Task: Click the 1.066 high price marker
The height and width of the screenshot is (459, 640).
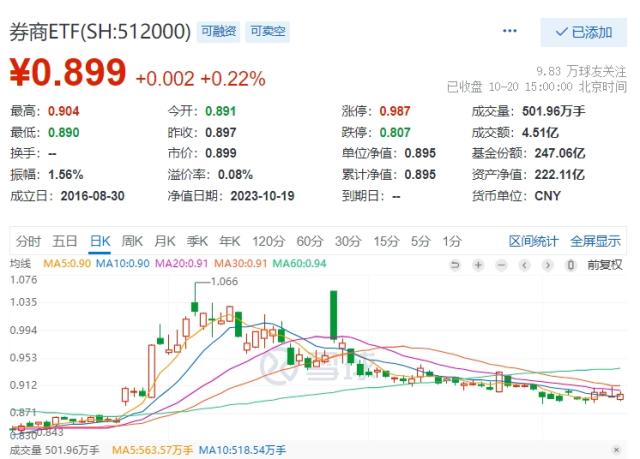Action: (x=224, y=282)
